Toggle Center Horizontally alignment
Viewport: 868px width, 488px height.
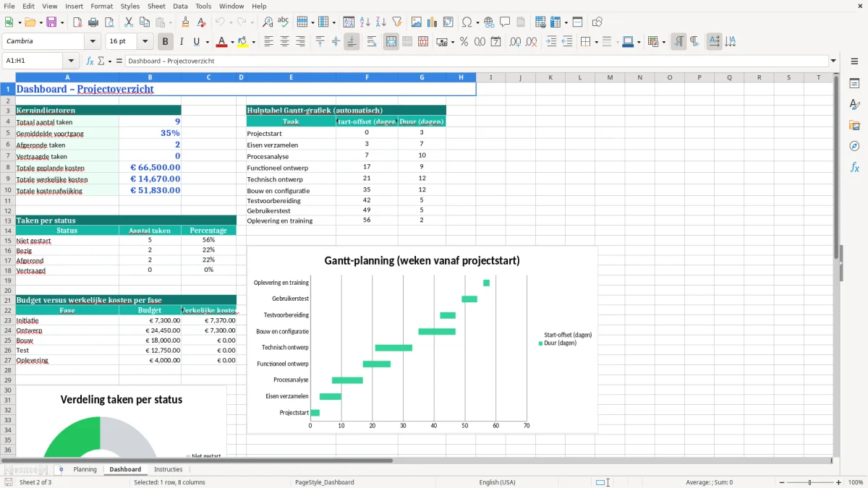(284, 42)
